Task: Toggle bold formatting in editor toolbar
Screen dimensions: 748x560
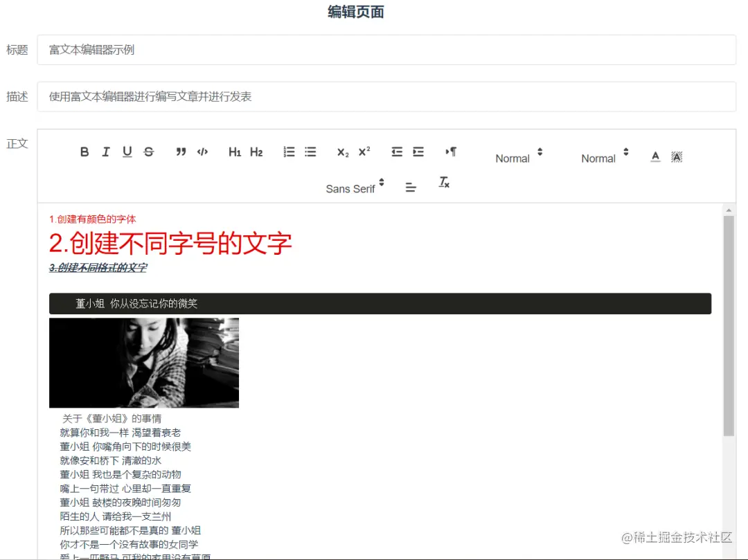Action: click(x=84, y=152)
